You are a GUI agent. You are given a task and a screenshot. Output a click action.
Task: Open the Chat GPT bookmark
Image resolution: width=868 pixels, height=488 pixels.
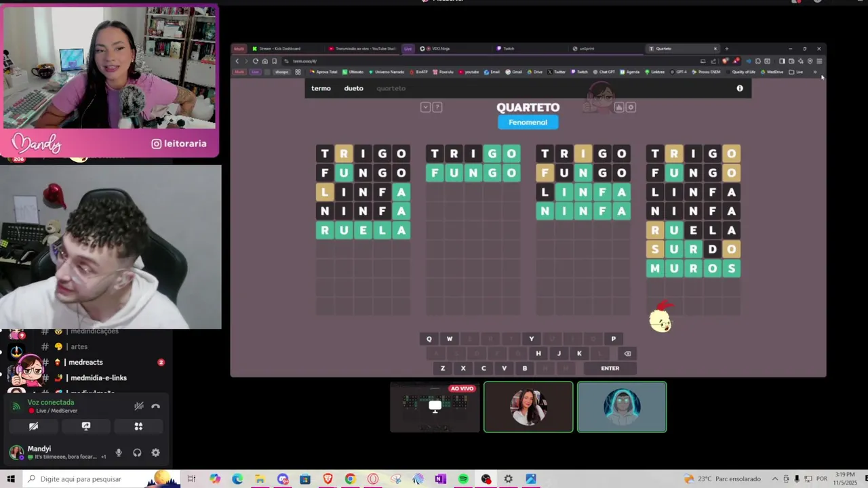pos(605,72)
